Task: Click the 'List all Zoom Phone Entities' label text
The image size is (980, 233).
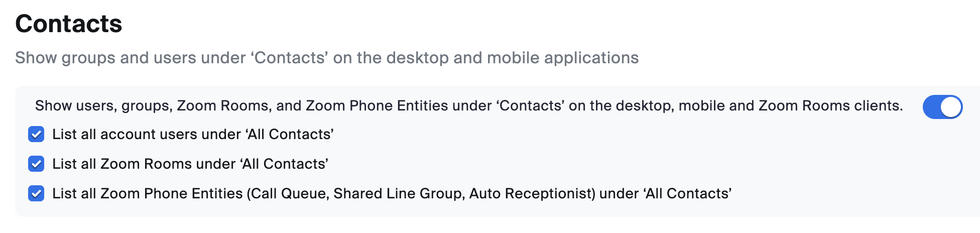Action: click(392, 194)
